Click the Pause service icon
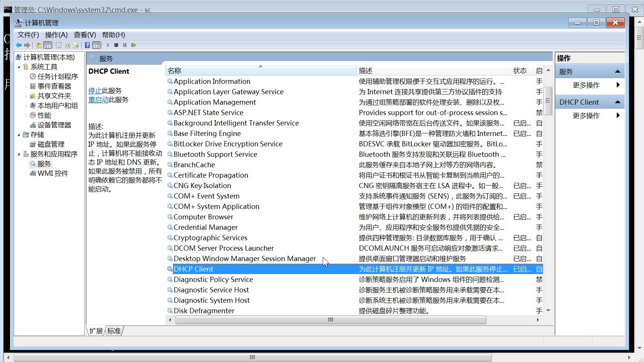Image resolution: width=644 pixels, height=362 pixels. pyautogui.click(x=125, y=45)
